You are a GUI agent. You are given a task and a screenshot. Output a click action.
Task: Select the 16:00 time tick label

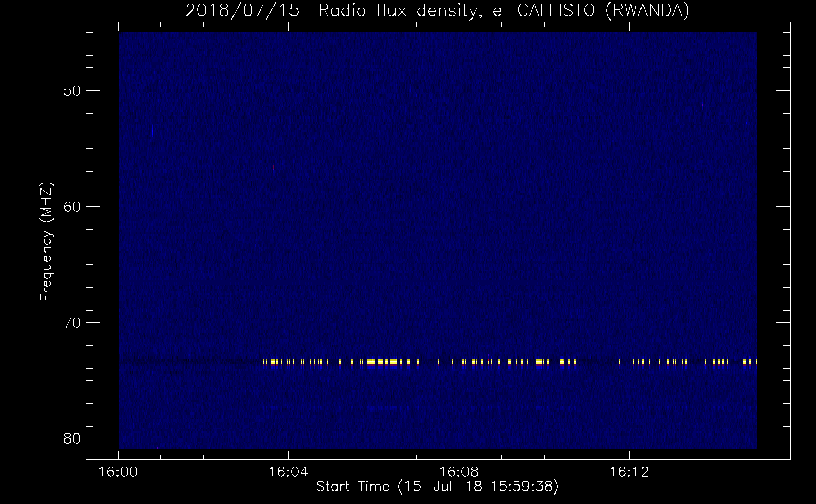[119, 472]
